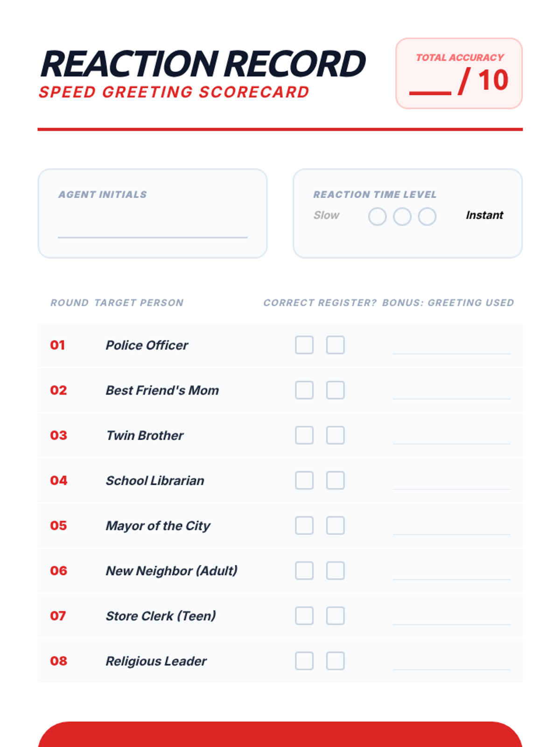Tick second checkbox in Twin Brother row

point(335,435)
